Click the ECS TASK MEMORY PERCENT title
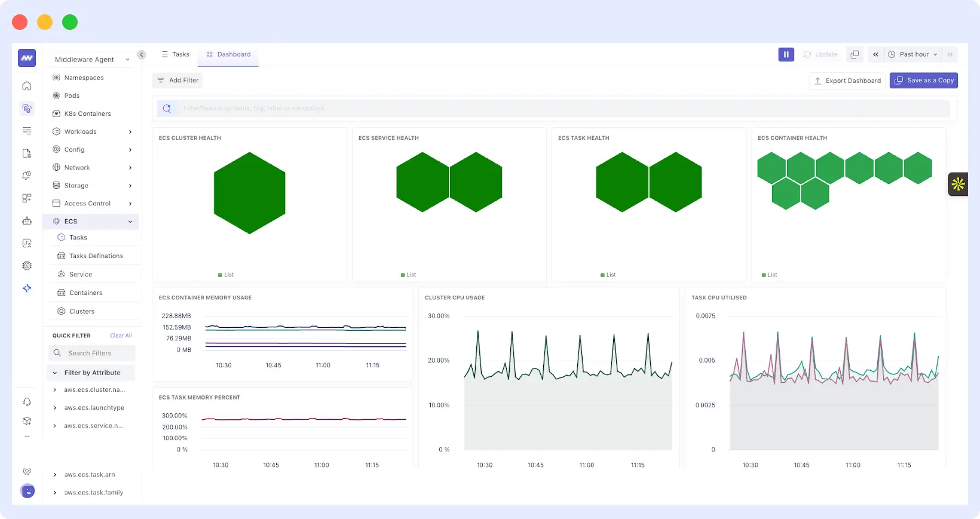Screen dimensions: 980x519 (x=200, y=397)
